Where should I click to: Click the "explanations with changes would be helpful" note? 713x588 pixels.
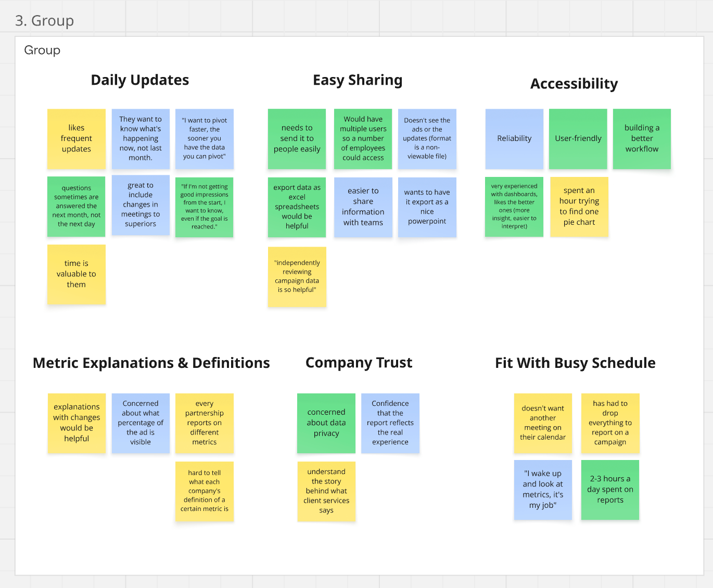coord(77,423)
